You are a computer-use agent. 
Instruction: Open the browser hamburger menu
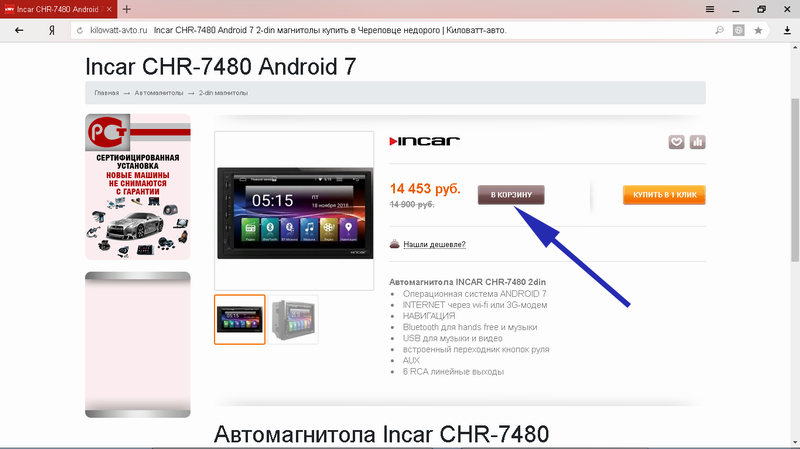pyautogui.click(x=710, y=9)
